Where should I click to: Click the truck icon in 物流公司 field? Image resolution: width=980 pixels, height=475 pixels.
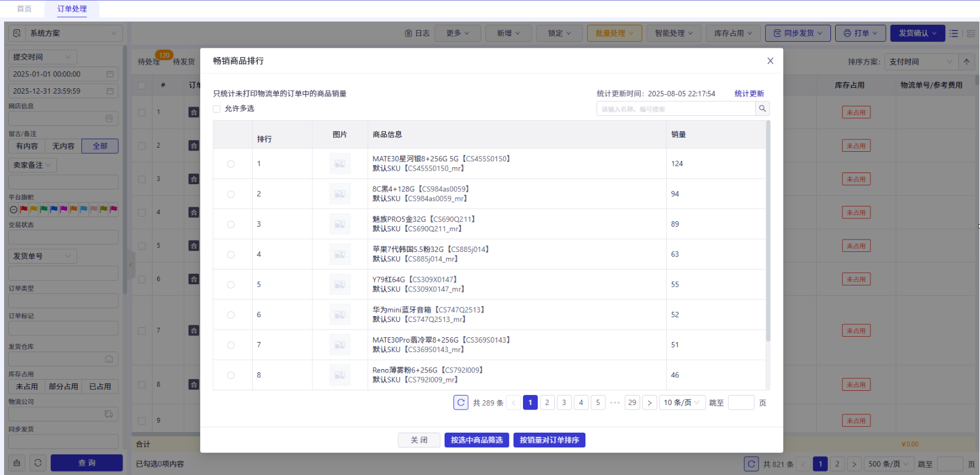(109, 414)
